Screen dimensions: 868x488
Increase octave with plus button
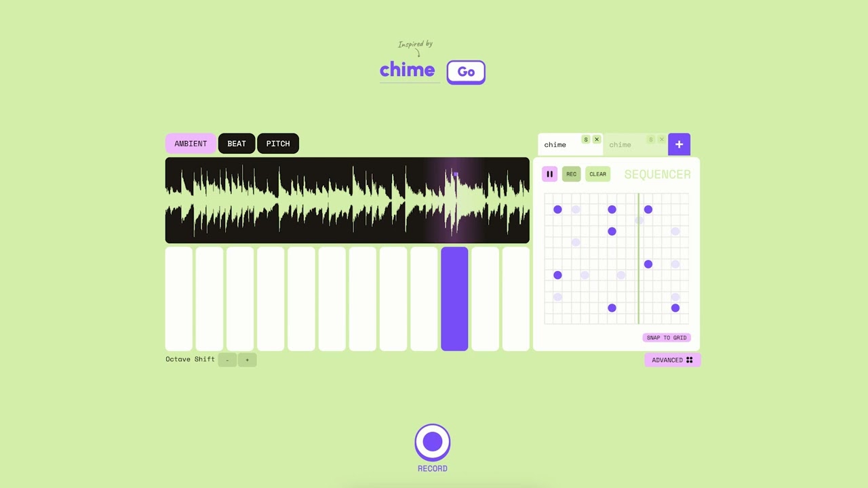coord(248,360)
